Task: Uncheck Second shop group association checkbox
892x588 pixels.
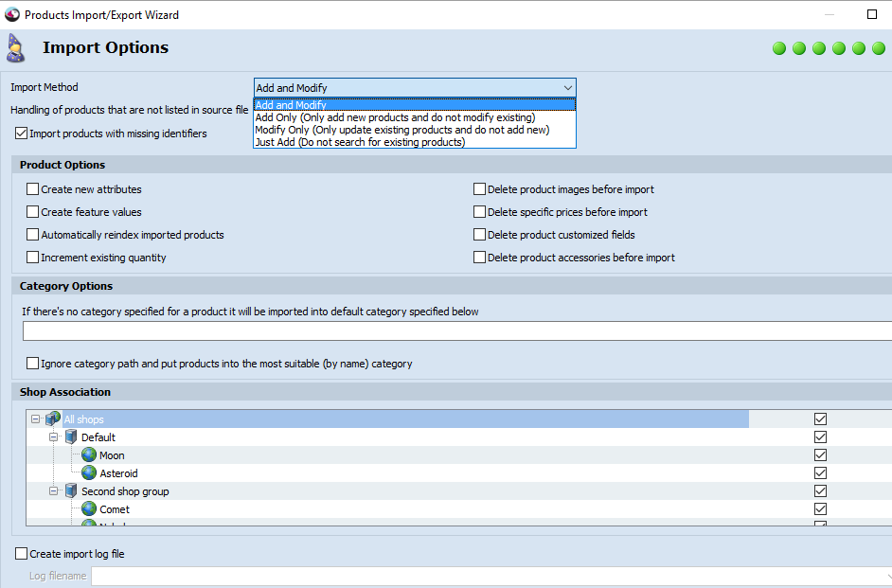Action: [820, 491]
